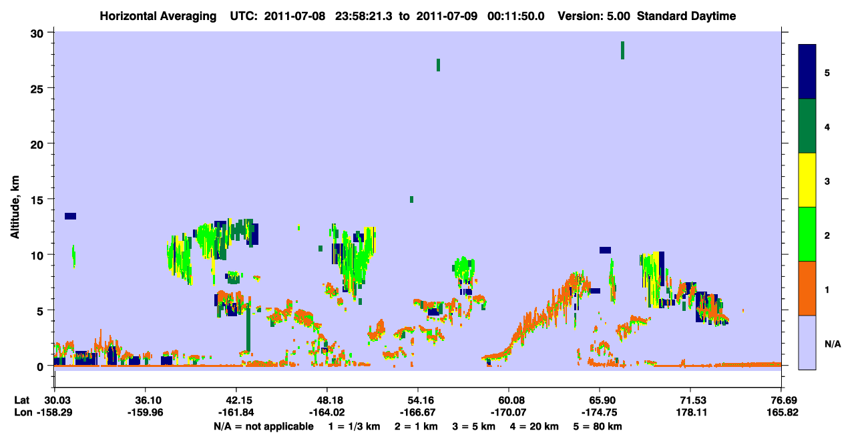Click the dark blue feature near 13.5 km altitude

coord(70,216)
